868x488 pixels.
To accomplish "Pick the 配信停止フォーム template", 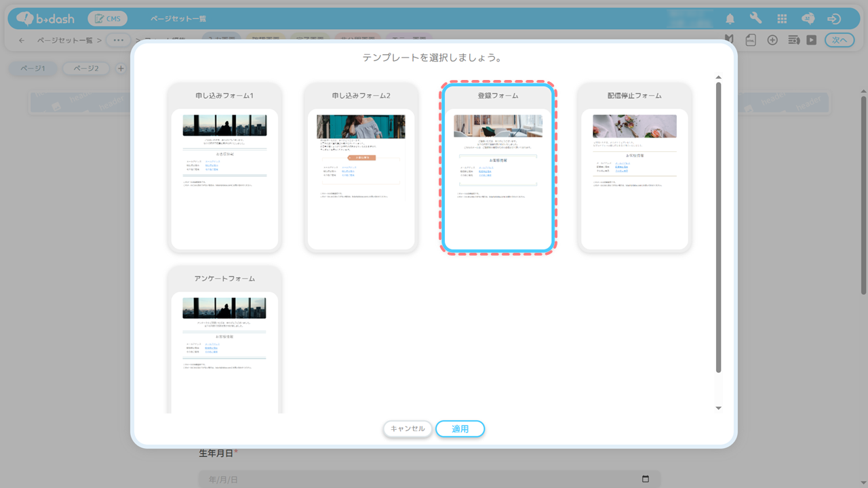I will (634, 167).
